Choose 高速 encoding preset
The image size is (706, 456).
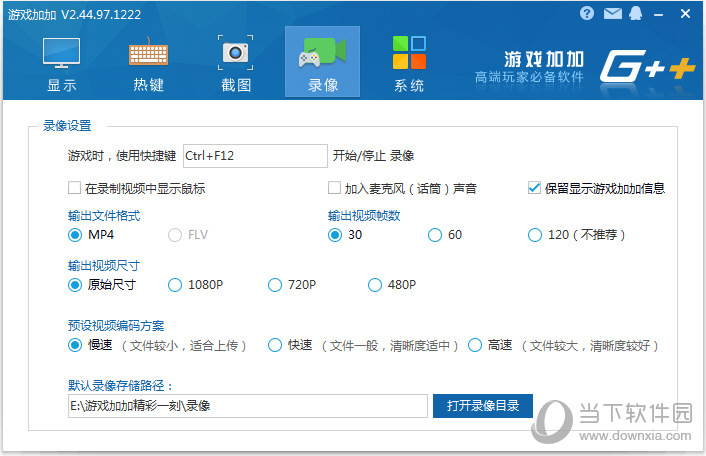pos(475,345)
